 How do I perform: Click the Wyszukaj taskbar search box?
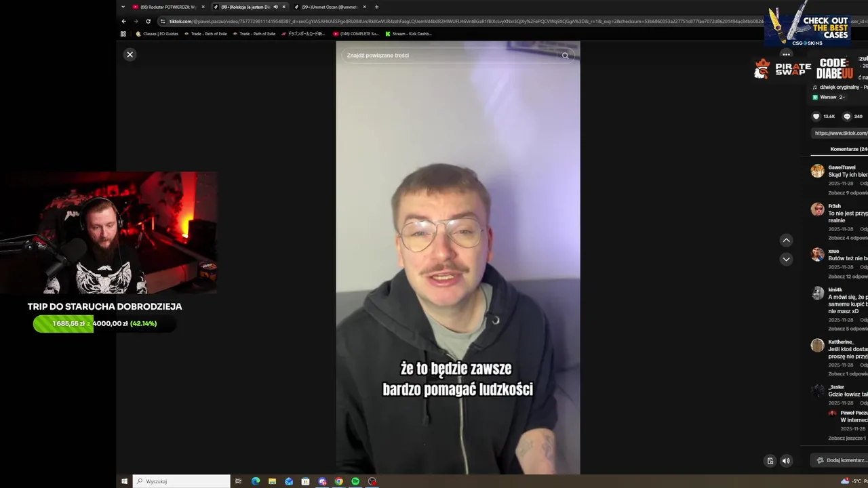point(181,481)
